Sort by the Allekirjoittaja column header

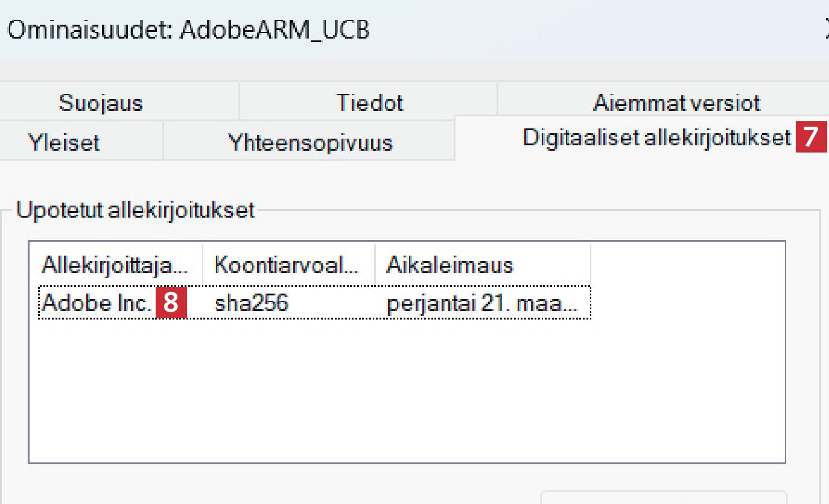115,265
